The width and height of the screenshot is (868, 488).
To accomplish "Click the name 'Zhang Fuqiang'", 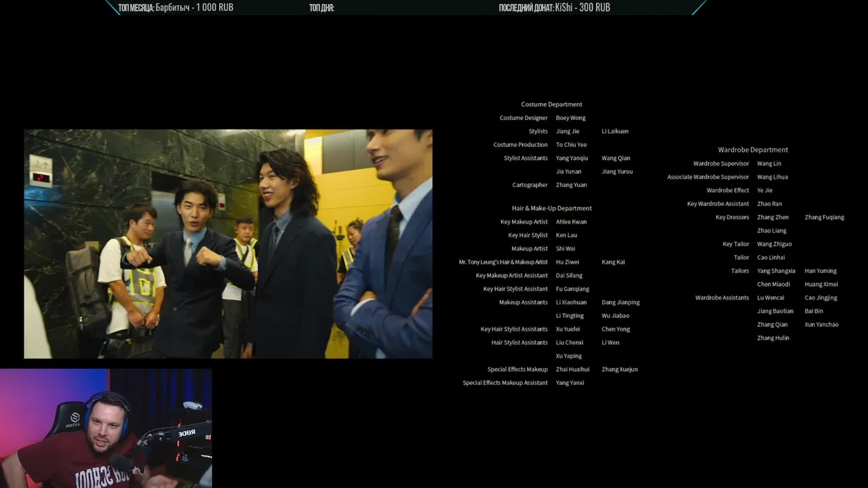I will click(825, 218).
